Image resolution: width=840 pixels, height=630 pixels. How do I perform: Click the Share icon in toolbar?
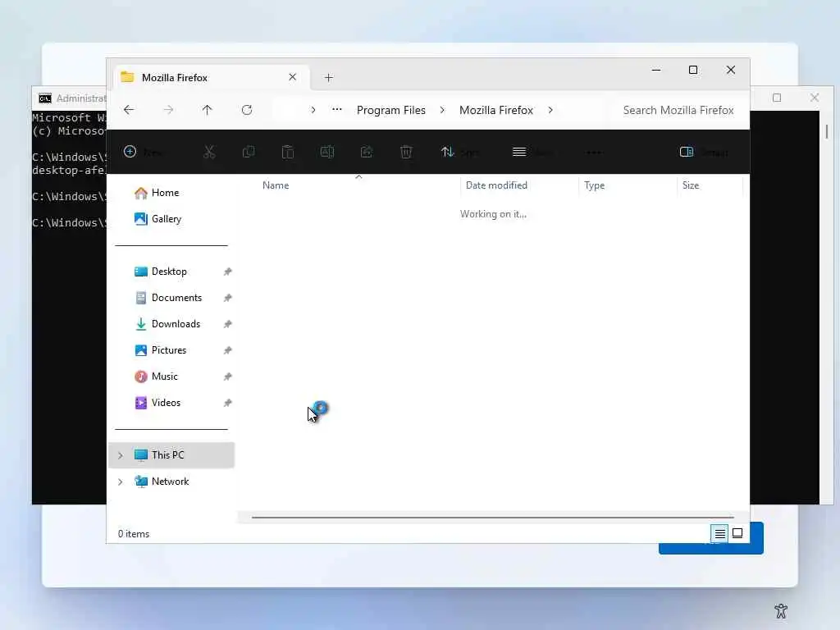coord(367,152)
